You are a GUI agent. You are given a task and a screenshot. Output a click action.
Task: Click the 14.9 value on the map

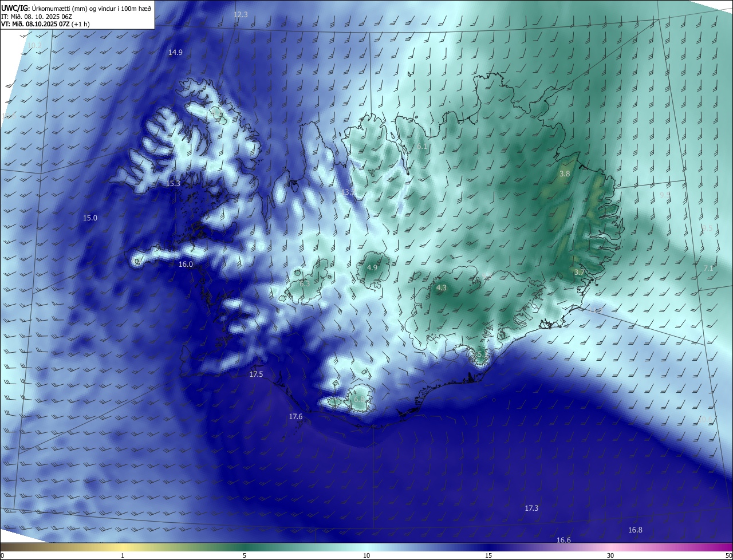coord(175,53)
